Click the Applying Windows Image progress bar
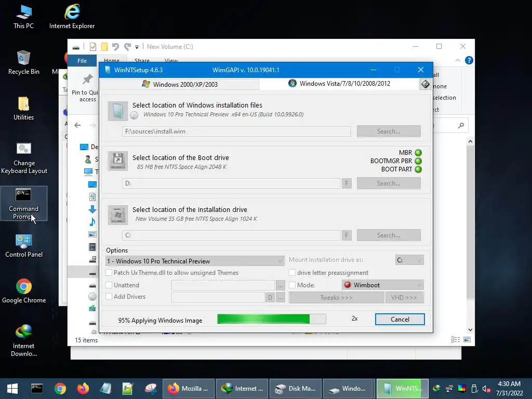 click(x=271, y=319)
